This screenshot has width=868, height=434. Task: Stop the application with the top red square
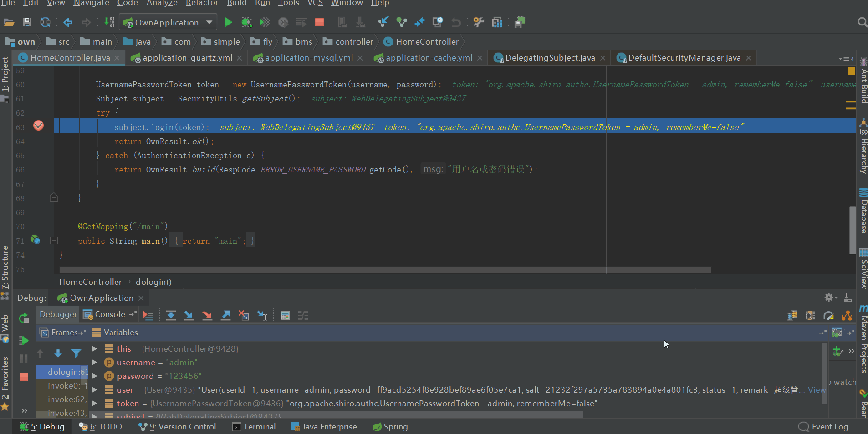point(319,22)
